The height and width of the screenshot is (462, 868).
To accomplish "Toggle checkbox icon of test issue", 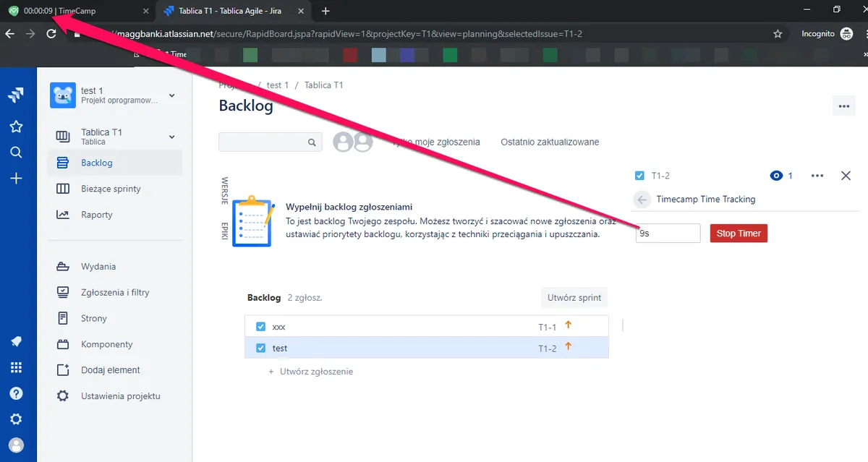I will click(x=261, y=348).
